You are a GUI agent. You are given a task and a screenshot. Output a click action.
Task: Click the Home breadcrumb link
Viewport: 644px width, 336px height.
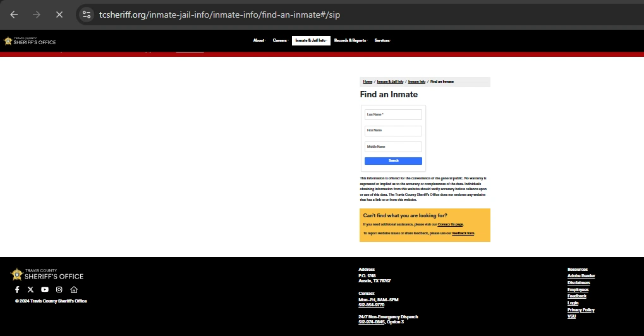[368, 81]
